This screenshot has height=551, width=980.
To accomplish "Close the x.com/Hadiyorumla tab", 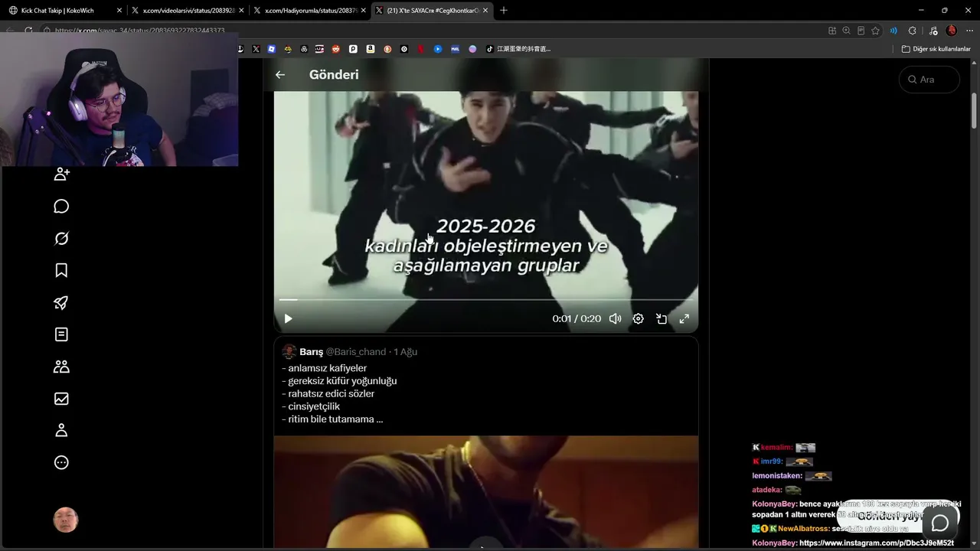I will click(364, 11).
